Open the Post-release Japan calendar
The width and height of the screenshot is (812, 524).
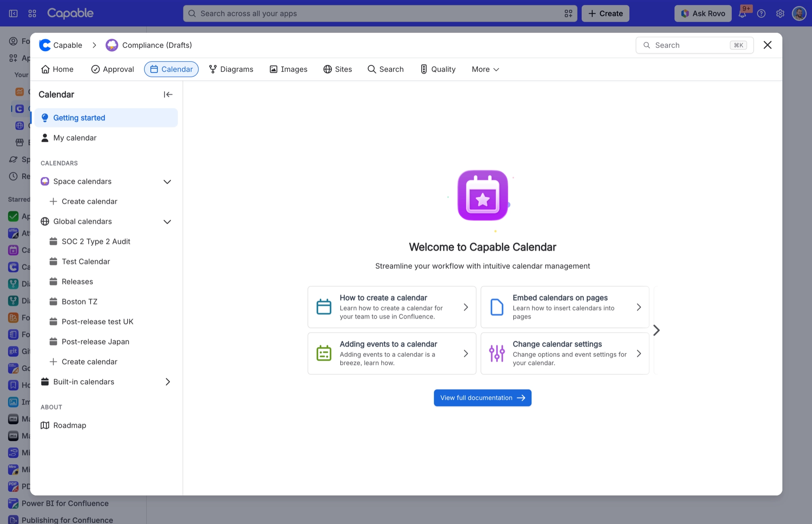tap(106, 342)
